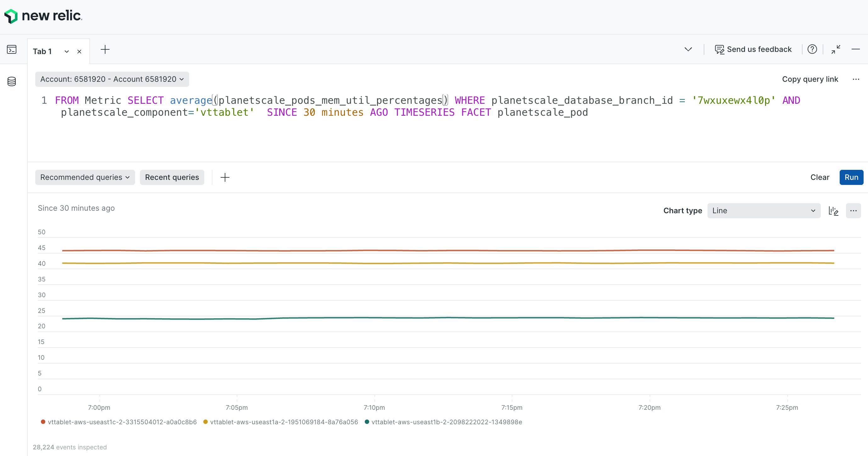
Task: Add a new query tab with the plus icon
Action: tap(105, 49)
